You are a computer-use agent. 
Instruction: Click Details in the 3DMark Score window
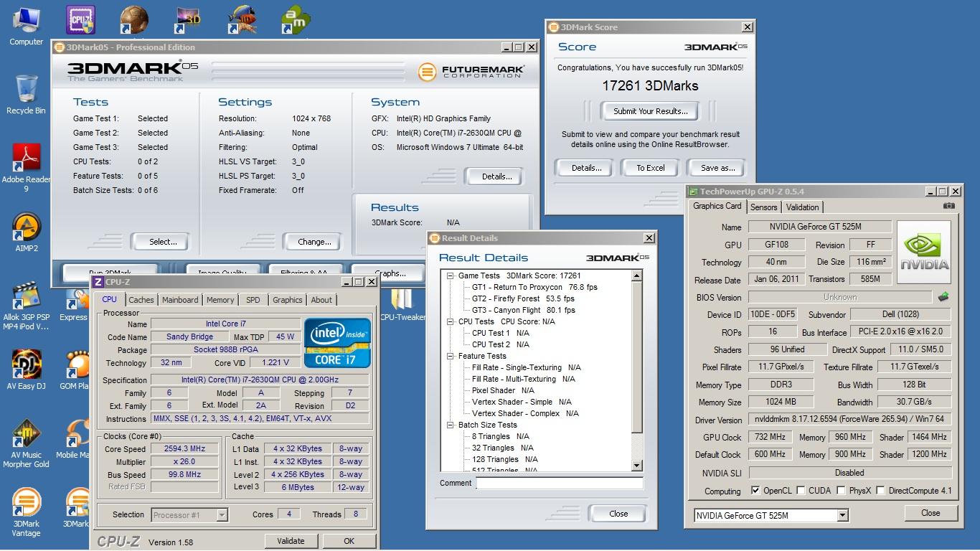tap(586, 168)
